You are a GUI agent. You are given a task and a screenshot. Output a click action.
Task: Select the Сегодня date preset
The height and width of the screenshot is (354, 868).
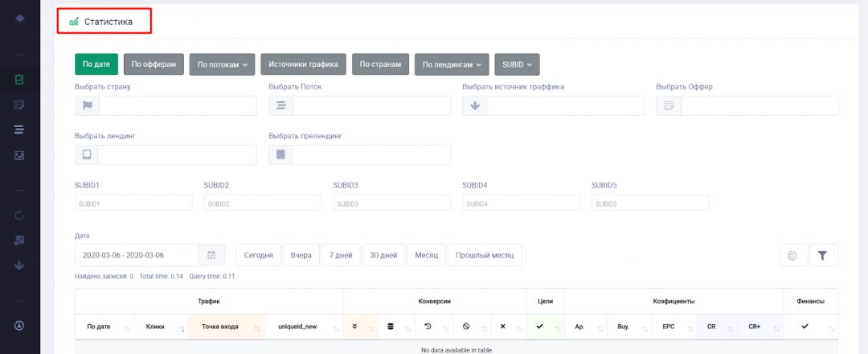(x=259, y=255)
